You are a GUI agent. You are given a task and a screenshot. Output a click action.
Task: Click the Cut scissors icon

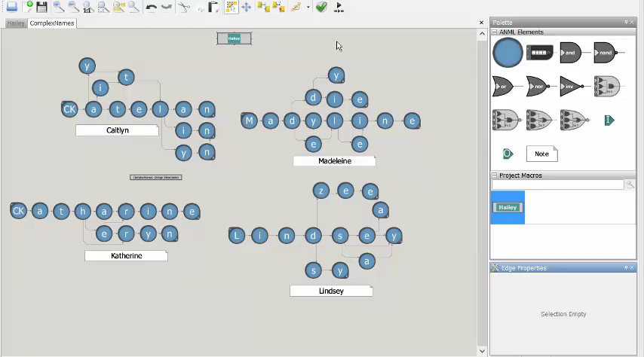pyautogui.click(x=185, y=7)
